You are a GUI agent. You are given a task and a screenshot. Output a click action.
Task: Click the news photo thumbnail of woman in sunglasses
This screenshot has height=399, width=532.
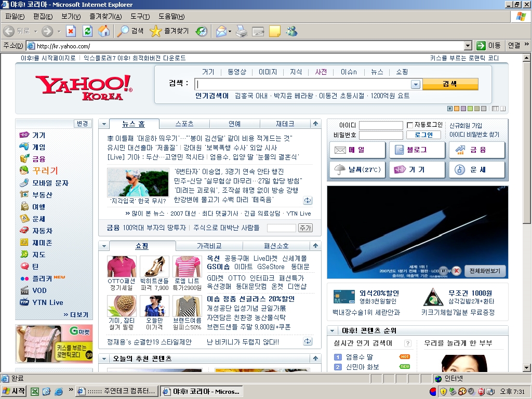[138, 182]
